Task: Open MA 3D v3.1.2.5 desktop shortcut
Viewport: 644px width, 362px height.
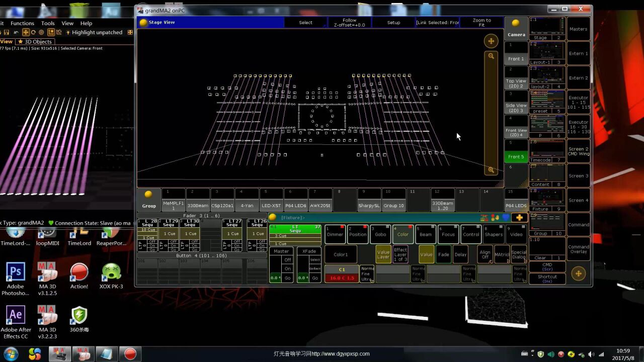Action: 47,279
